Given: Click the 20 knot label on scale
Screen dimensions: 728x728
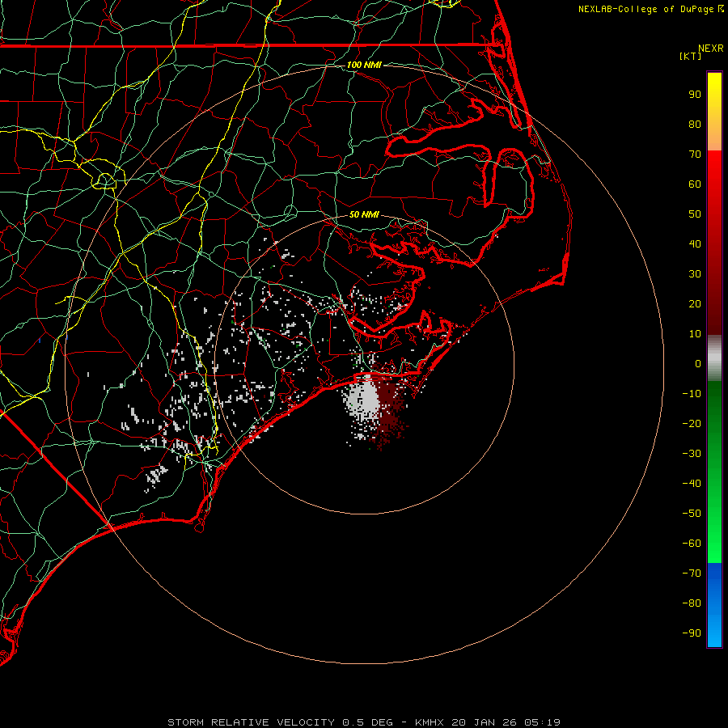Looking at the screenshot, I should (x=695, y=304).
